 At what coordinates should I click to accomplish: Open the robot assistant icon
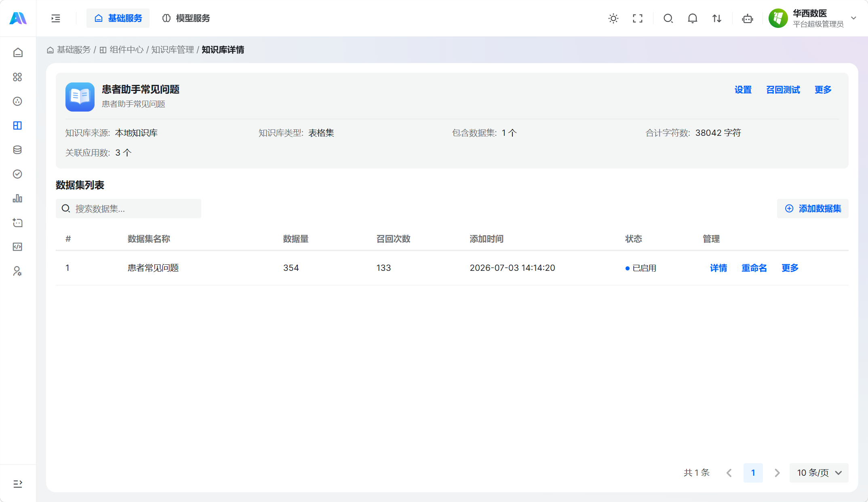pyautogui.click(x=748, y=18)
